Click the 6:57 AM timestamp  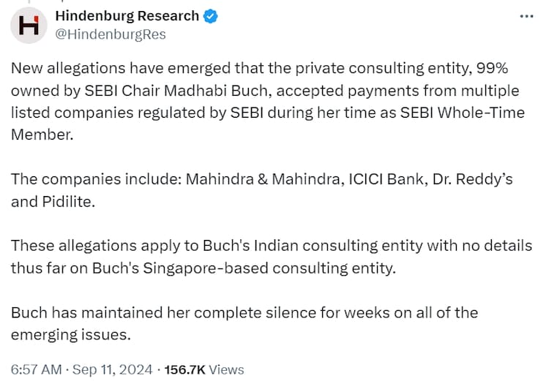(x=36, y=370)
